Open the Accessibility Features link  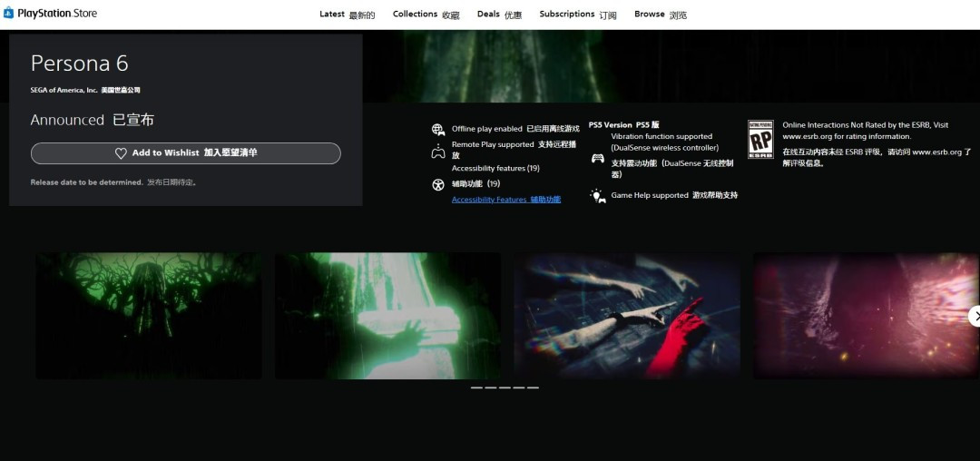coord(506,200)
